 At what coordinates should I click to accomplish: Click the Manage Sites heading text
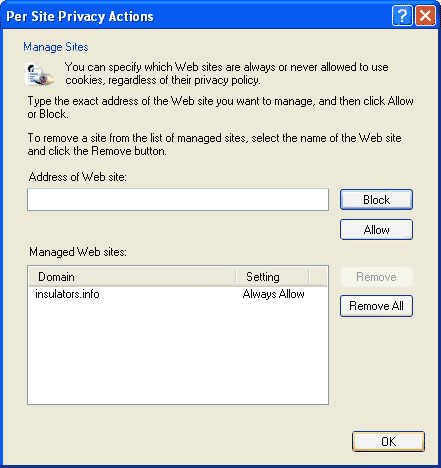(x=56, y=47)
